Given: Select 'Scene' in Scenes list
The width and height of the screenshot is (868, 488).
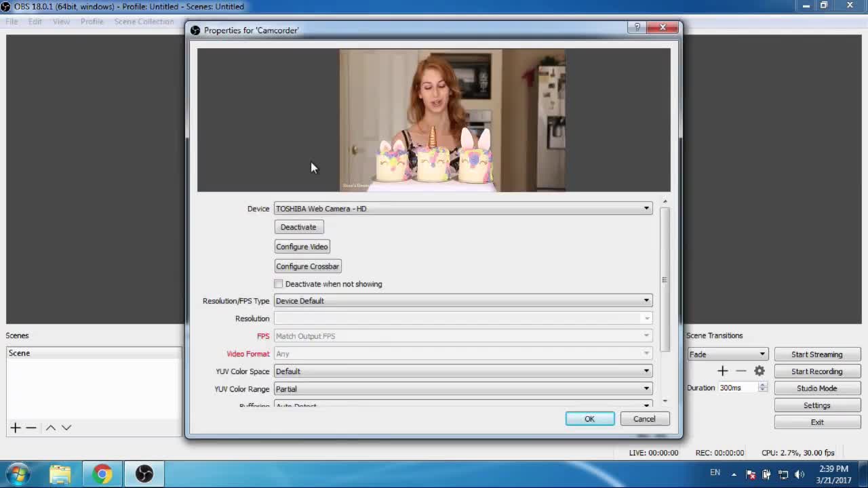Looking at the screenshot, I should (94, 353).
